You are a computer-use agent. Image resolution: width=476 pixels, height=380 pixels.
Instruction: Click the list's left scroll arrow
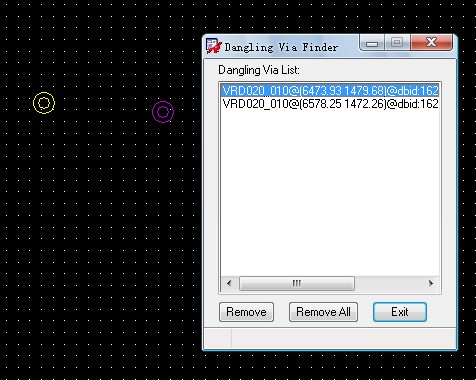tap(229, 283)
